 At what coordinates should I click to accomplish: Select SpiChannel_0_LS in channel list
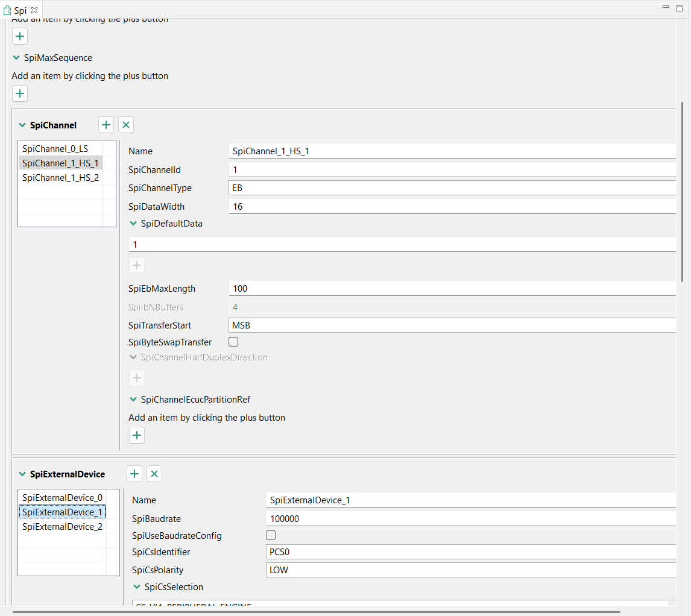(x=55, y=148)
